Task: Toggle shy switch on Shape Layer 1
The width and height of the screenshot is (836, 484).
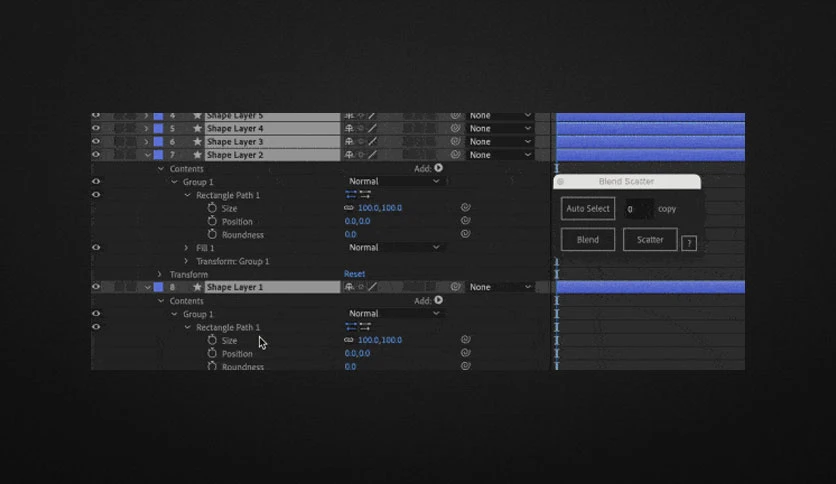Action: pyautogui.click(x=349, y=287)
